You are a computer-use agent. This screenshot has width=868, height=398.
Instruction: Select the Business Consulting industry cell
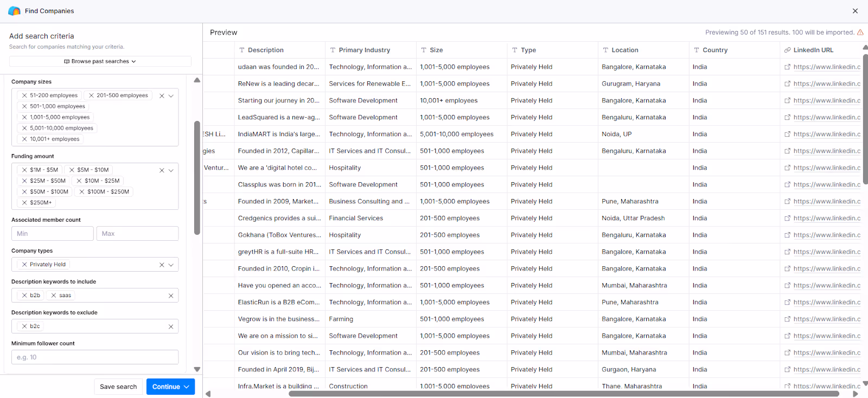[x=371, y=202]
